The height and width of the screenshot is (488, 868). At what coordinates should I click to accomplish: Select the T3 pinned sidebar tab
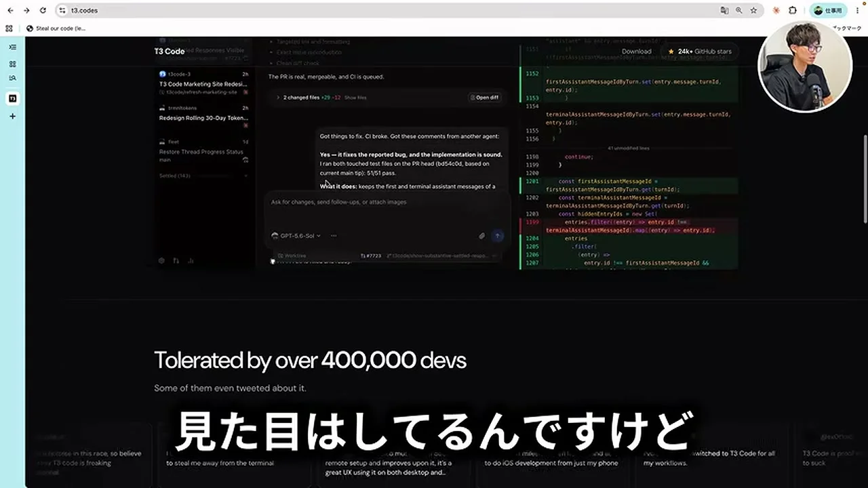coord(12,98)
